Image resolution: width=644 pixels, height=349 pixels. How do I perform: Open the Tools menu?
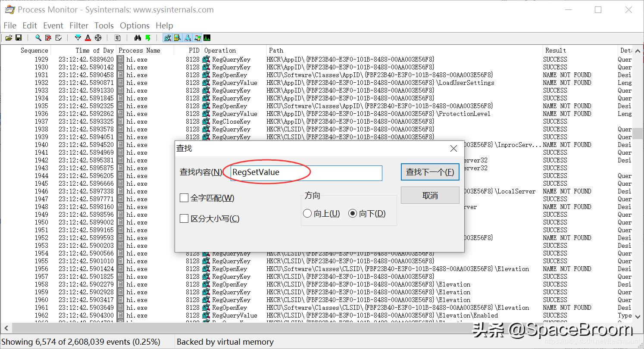pyautogui.click(x=104, y=25)
